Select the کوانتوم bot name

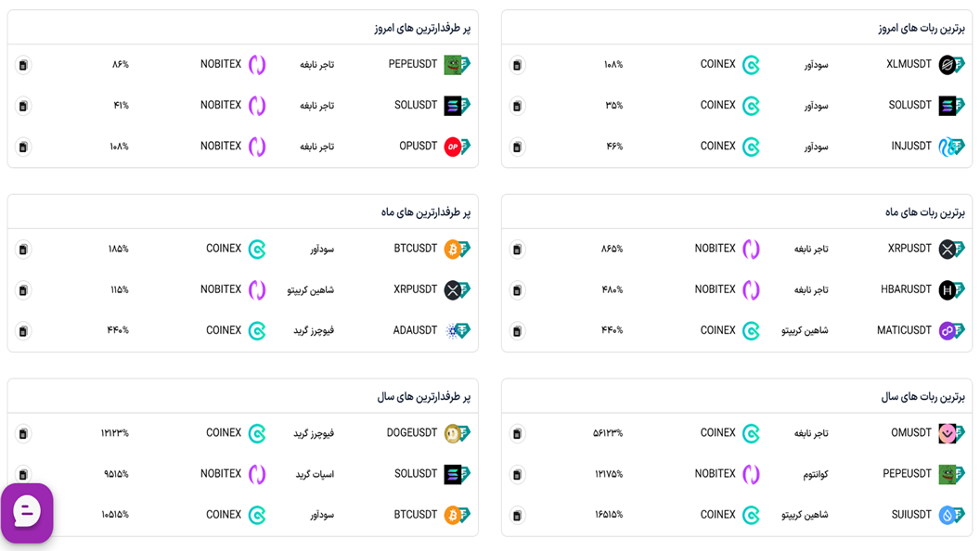[816, 474]
